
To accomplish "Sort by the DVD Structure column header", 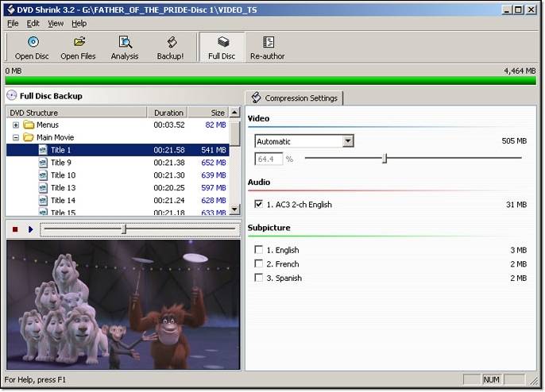I will 76,113.
